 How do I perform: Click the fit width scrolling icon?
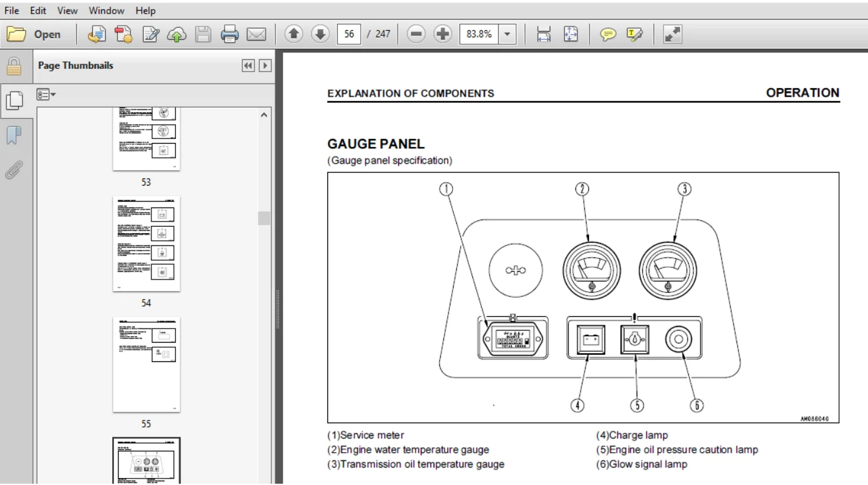(544, 35)
